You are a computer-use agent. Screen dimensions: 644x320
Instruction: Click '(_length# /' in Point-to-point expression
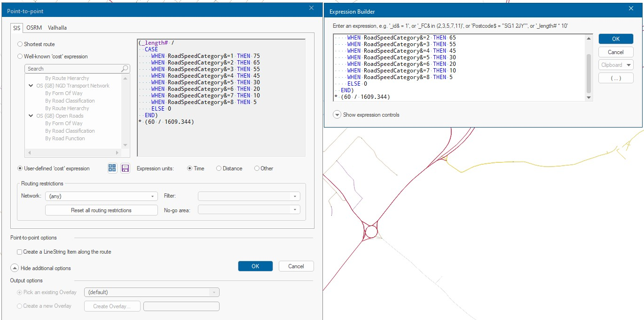[157, 43]
